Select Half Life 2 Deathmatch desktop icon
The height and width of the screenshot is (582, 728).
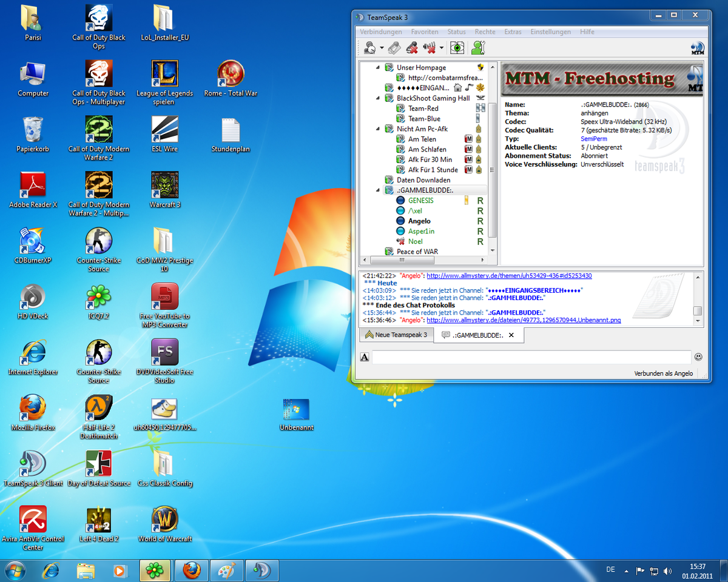coord(99,417)
